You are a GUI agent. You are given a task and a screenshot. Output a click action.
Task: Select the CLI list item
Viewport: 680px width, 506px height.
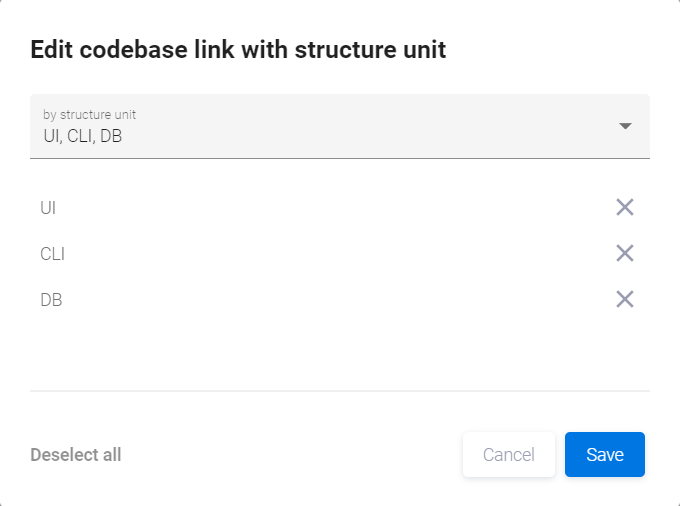(52, 254)
